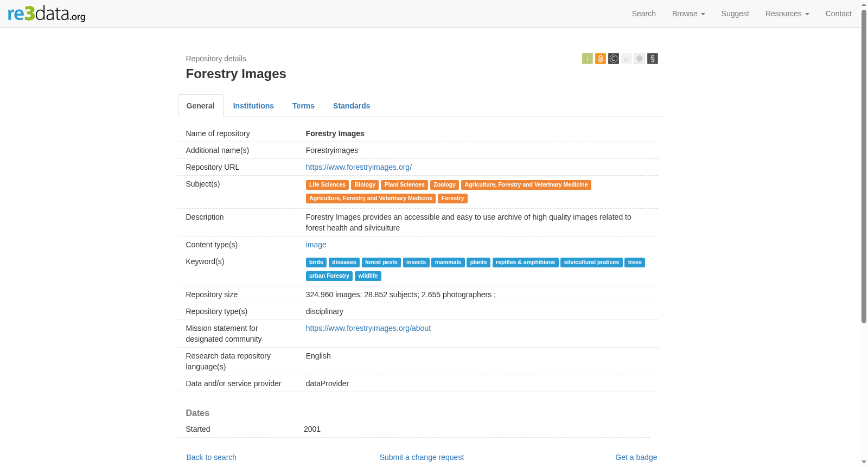868x467 pixels.
Task: Click the additional name 'Forestryimages'
Action: click(332, 150)
